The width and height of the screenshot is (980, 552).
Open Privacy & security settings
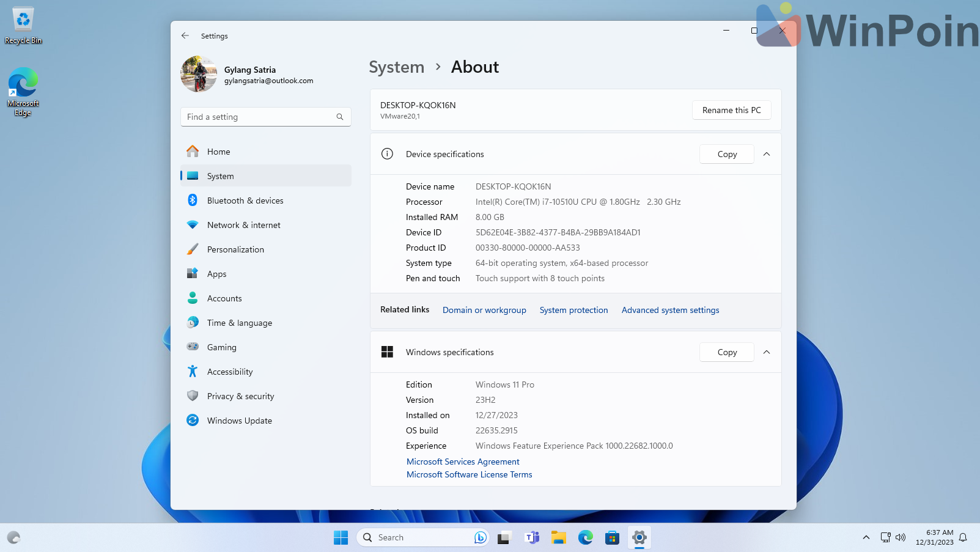240,396
